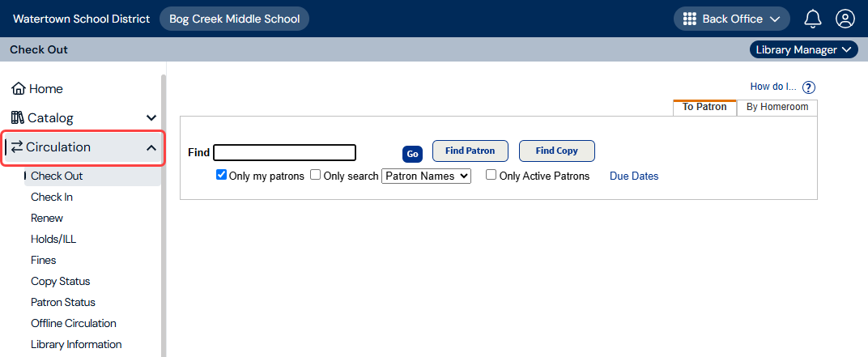Open Renew in sidebar
Image resolution: width=868 pixels, height=357 pixels.
coord(47,218)
